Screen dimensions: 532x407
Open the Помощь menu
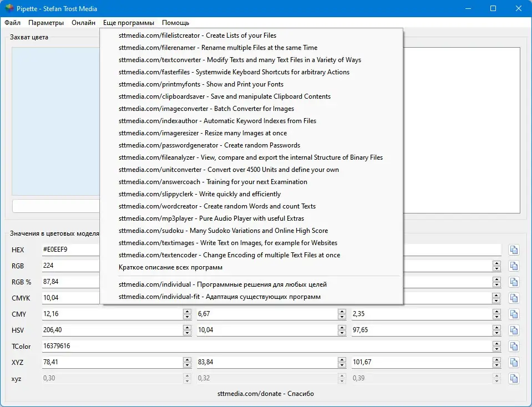(175, 23)
